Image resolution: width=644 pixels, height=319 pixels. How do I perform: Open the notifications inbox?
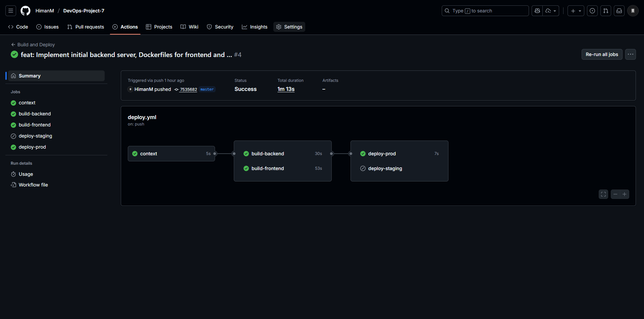click(x=619, y=11)
